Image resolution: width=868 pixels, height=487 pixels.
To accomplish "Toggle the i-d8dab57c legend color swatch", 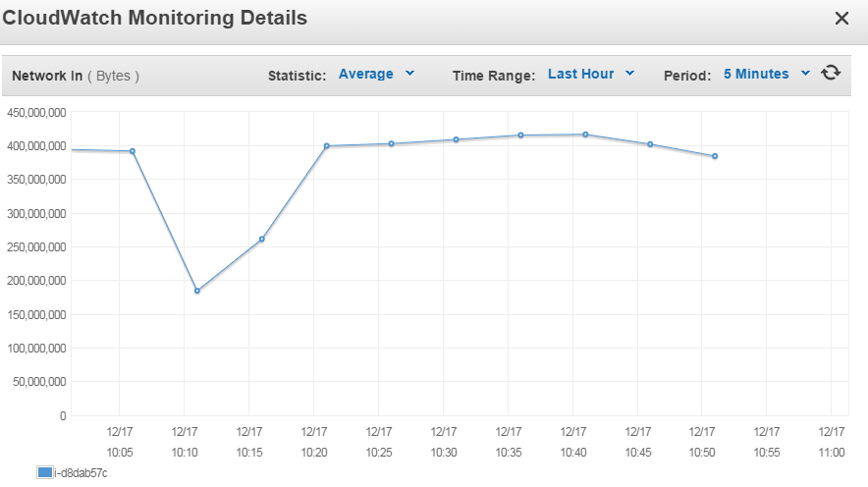I will pyautogui.click(x=45, y=472).
